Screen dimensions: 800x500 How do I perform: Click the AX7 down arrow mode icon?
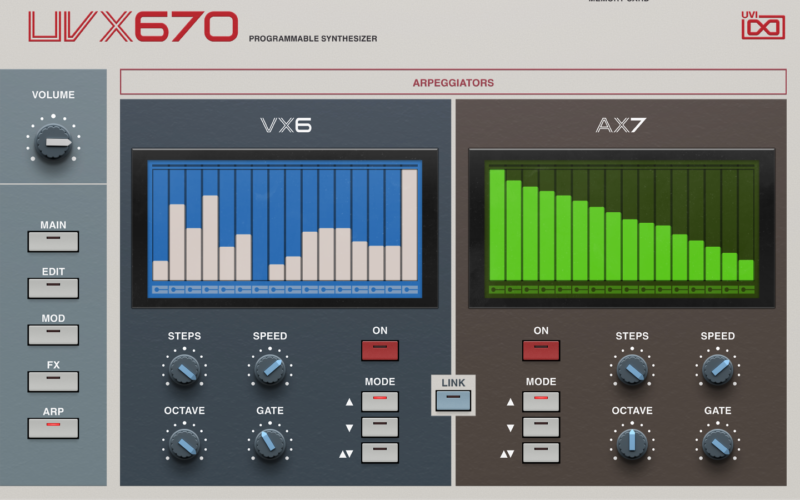pyautogui.click(x=510, y=428)
